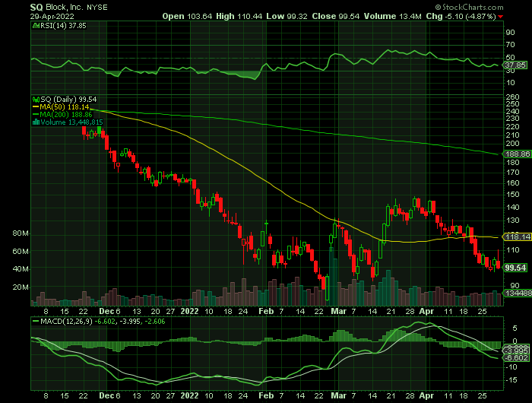
Task: Click the 80M volume scale label
Action: coord(21,233)
